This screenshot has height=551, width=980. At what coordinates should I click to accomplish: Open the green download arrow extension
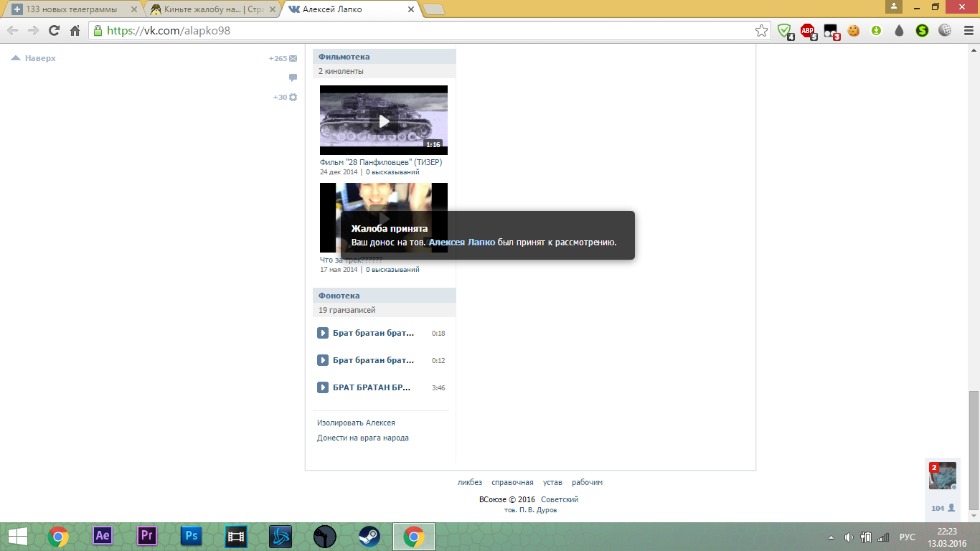(x=876, y=31)
